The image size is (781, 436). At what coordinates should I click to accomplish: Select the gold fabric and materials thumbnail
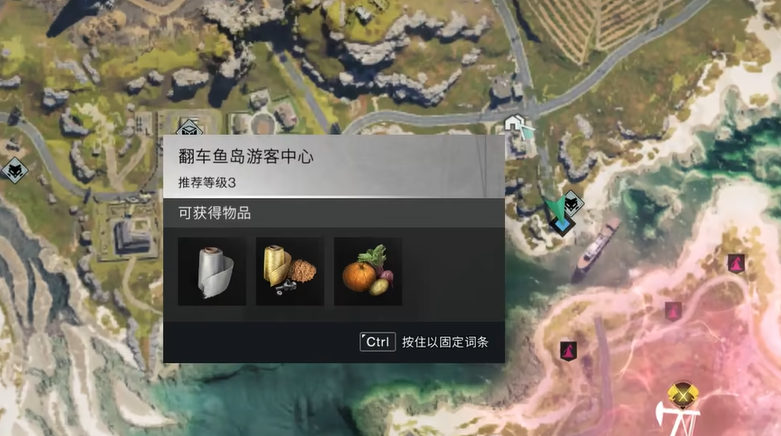290,271
